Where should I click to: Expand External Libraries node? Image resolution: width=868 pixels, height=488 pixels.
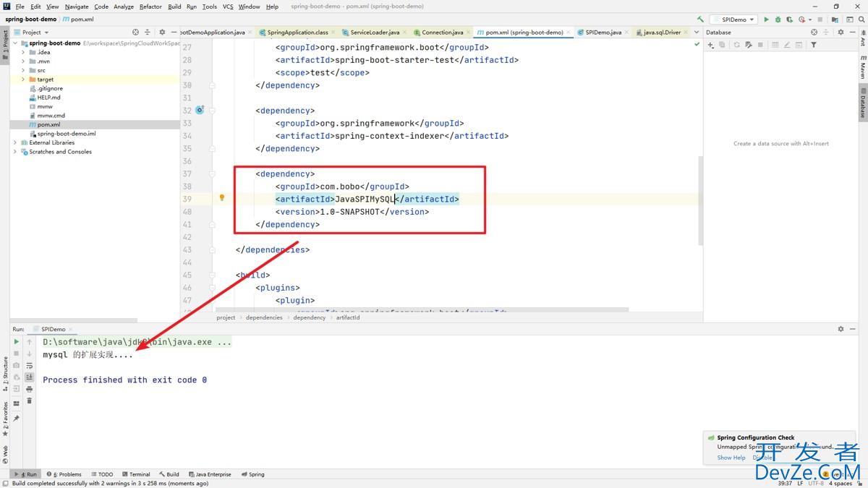[x=15, y=142]
